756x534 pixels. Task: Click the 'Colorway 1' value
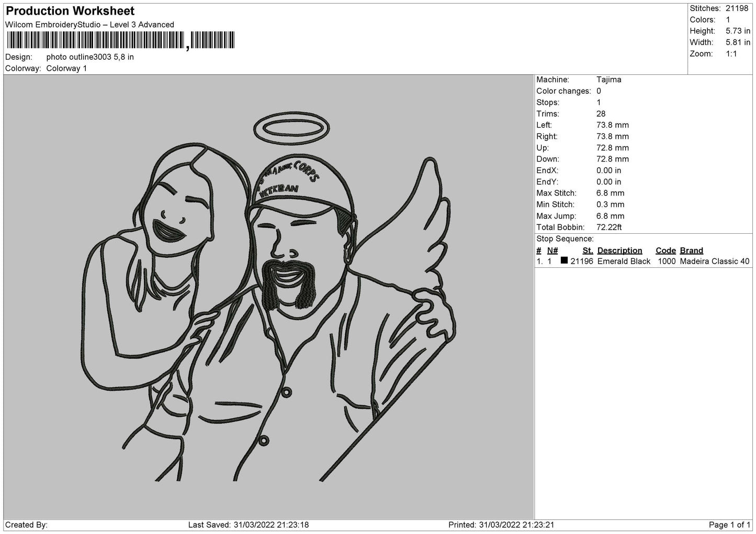pyautogui.click(x=66, y=69)
